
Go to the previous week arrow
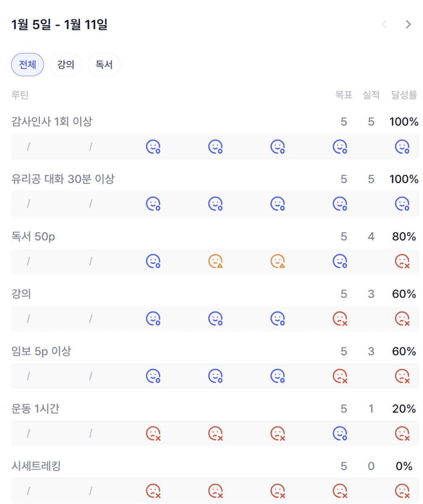click(384, 25)
